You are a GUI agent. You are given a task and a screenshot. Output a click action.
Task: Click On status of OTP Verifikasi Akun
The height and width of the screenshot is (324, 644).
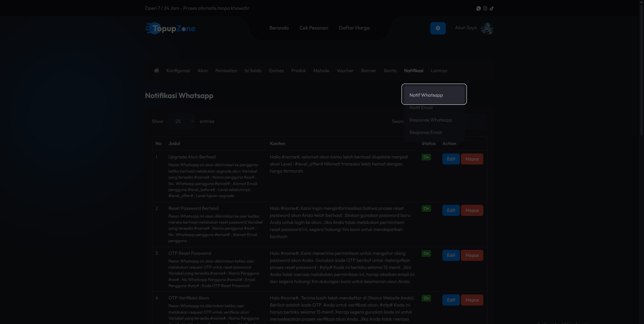click(426, 298)
